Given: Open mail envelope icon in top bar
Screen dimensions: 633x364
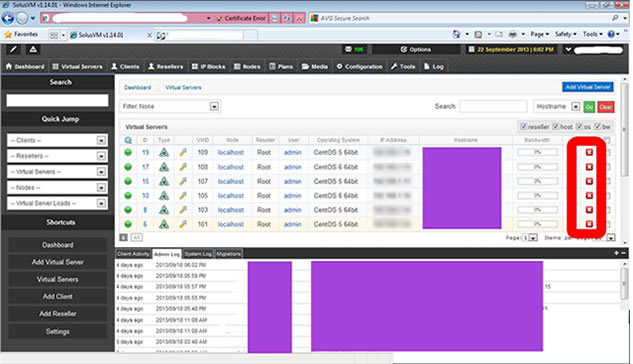Looking at the screenshot, I should coord(348,49).
